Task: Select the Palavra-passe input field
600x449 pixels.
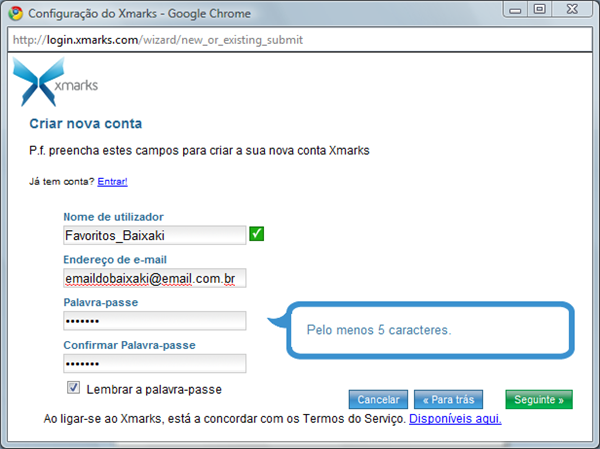Action: [155, 321]
